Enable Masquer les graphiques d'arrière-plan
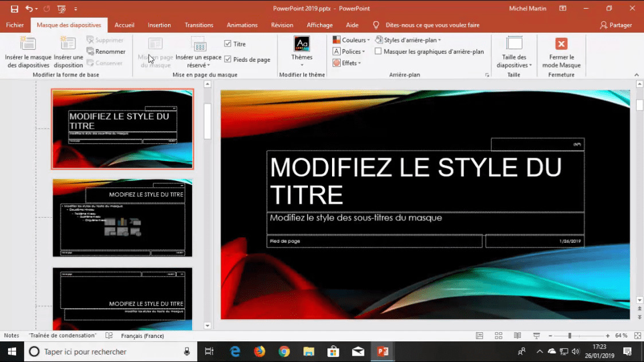 tap(378, 52)
